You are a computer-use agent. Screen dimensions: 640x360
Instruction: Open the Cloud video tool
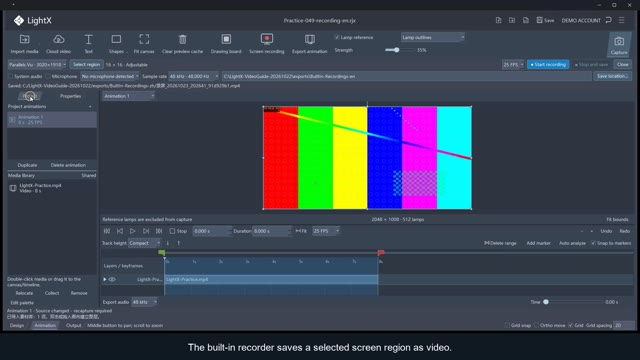tap(58, 44)
